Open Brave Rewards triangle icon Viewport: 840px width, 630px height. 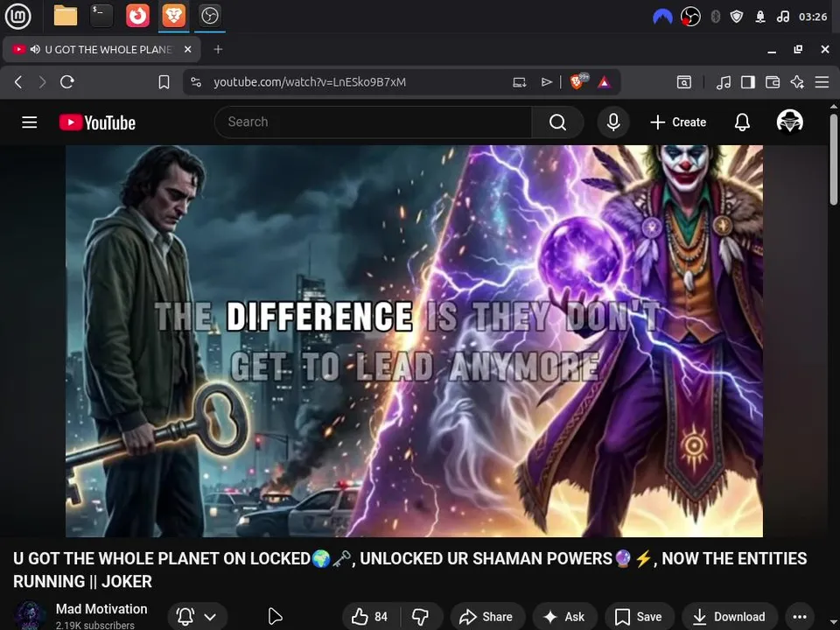click(605, 82)
